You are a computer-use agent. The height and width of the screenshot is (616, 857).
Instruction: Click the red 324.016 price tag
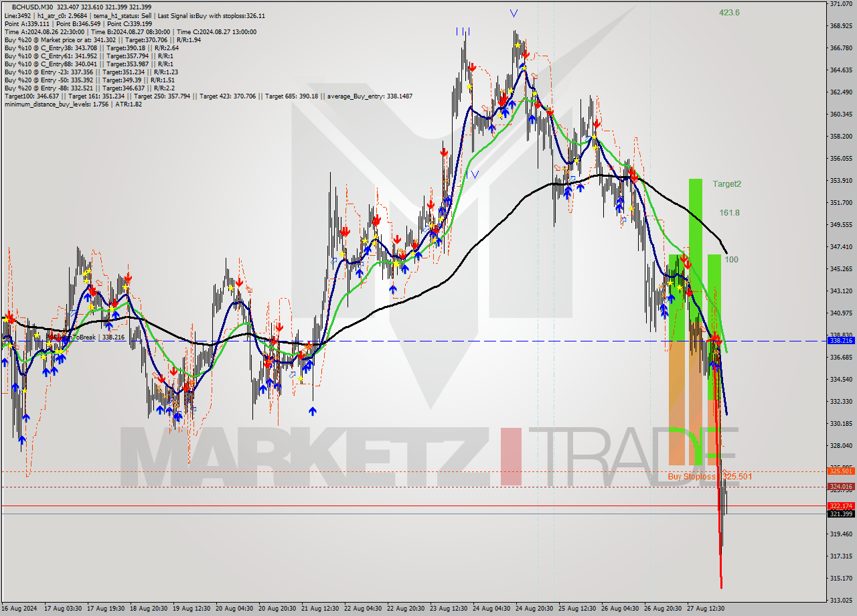[841, 487]
